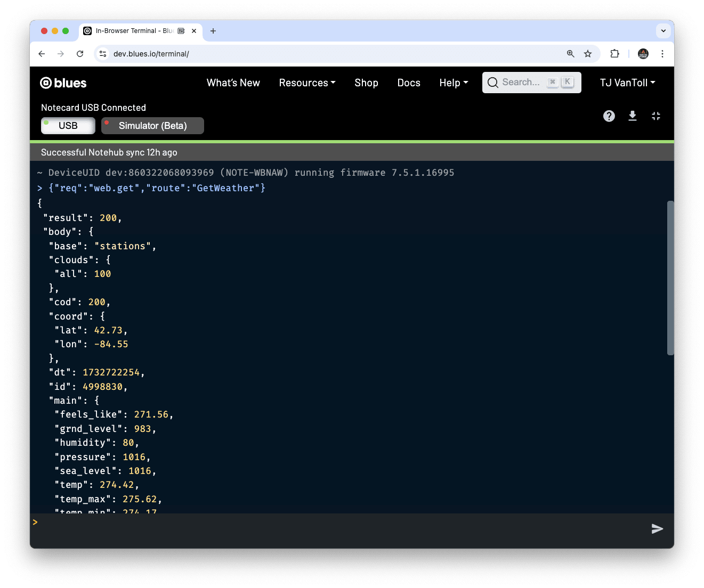Expand the Resources dropdown

pyautogui.click(x=308, y=83)
